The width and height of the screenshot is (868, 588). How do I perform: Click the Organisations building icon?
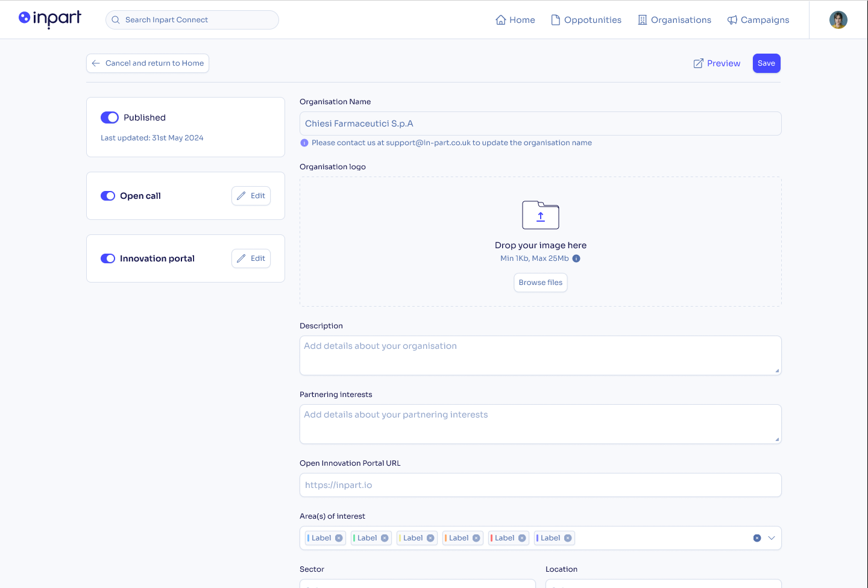(x=643, y=20)
